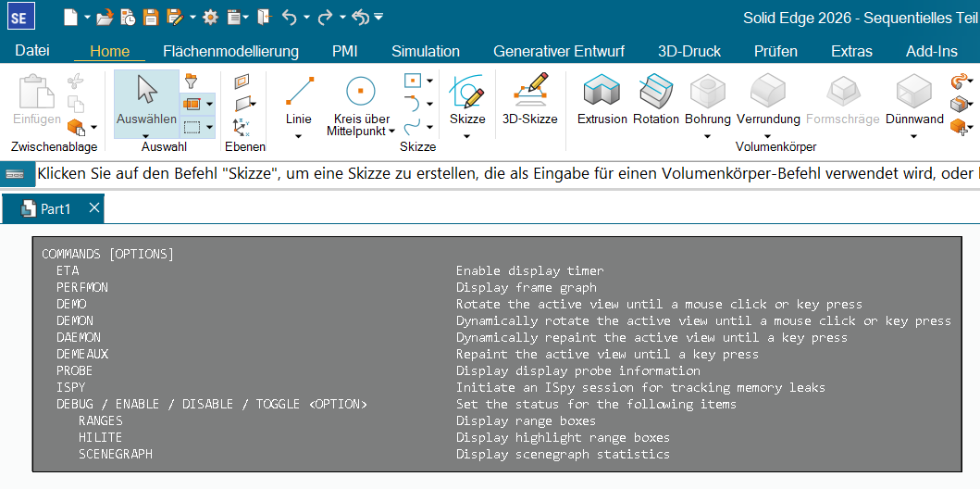
Task: Open the 3D-Druck tab
Action: pos(689,51)
